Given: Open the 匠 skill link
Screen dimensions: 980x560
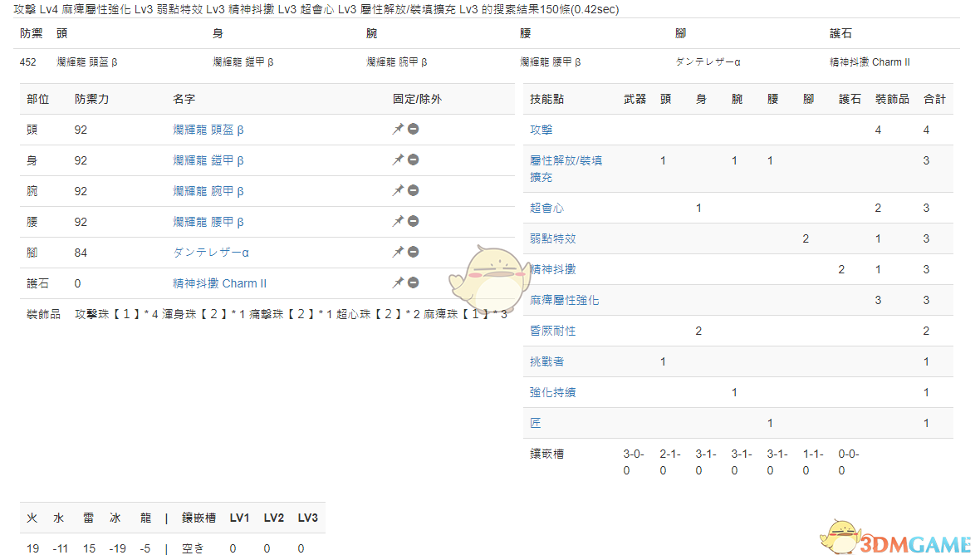Looking at the screenshot, I should (x=536, y=423).
